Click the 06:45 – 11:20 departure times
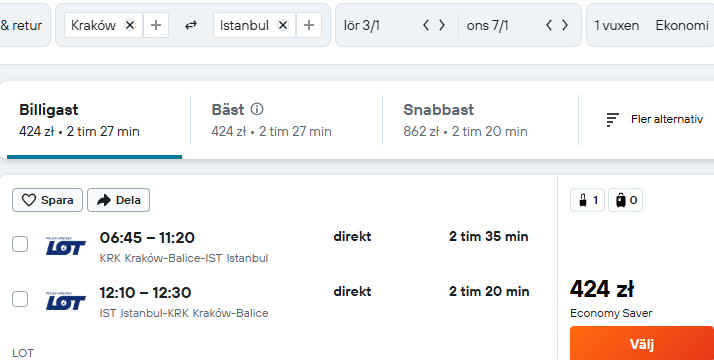The image size is (714, 360). pos(147,238)
